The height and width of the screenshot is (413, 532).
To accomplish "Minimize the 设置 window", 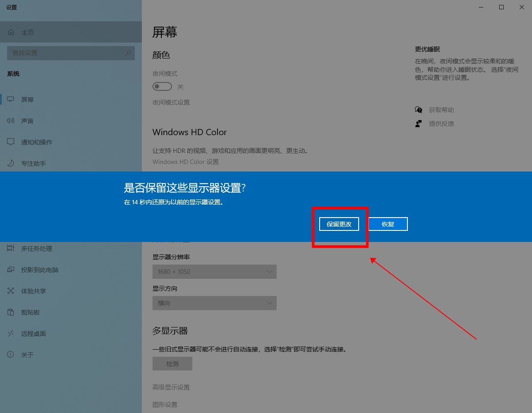I will tap(481, 7).
